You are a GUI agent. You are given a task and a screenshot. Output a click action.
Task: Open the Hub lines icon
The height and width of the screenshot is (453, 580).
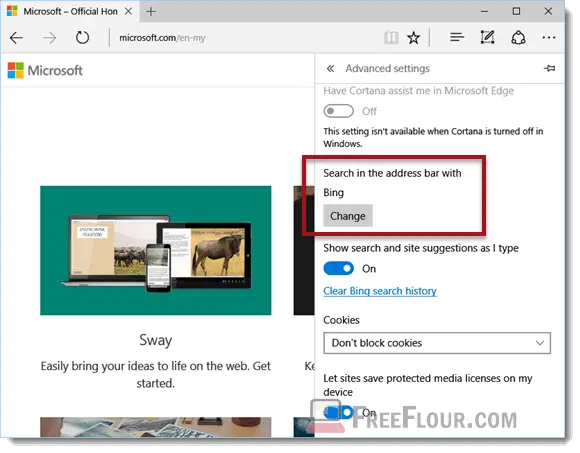[457, 37]
